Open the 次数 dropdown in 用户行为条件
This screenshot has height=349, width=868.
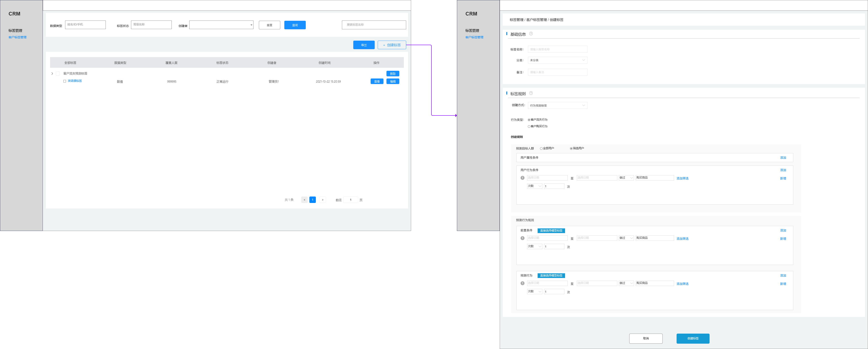tap(535, 186)
